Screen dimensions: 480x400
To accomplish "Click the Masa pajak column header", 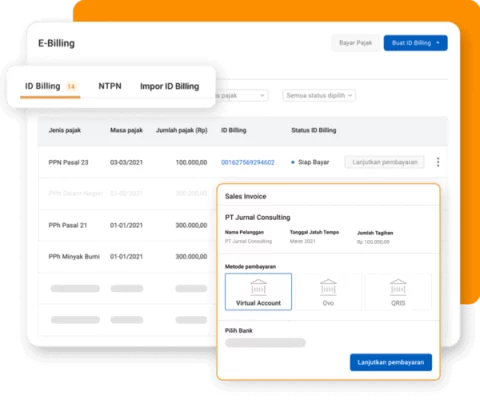I will [x=126, y=130].
